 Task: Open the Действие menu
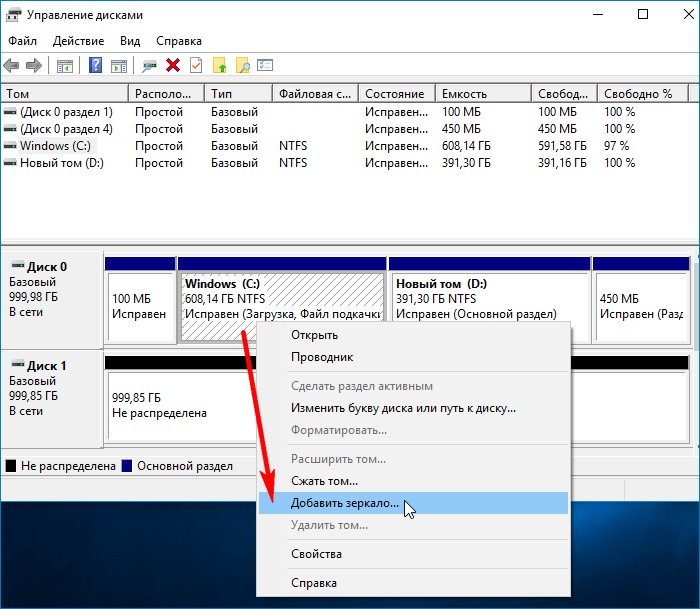[78, 41]
